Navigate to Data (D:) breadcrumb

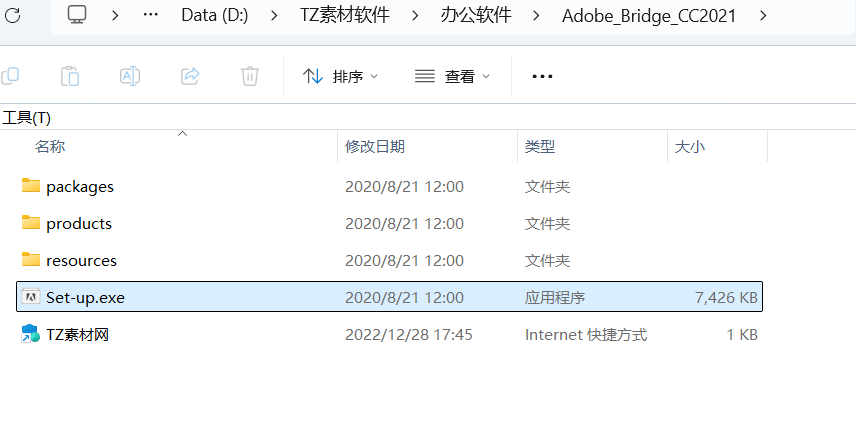[215, 16]
